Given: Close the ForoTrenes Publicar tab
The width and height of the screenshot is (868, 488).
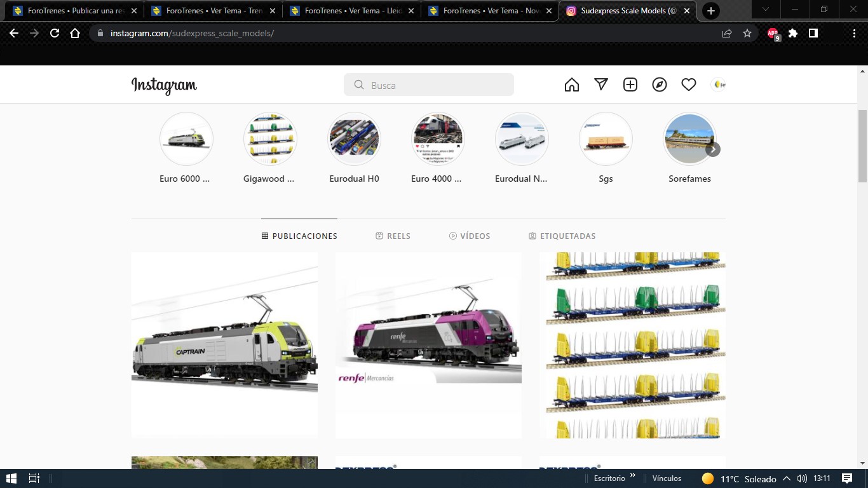Looking at the screenshot, I should (134, 11).
